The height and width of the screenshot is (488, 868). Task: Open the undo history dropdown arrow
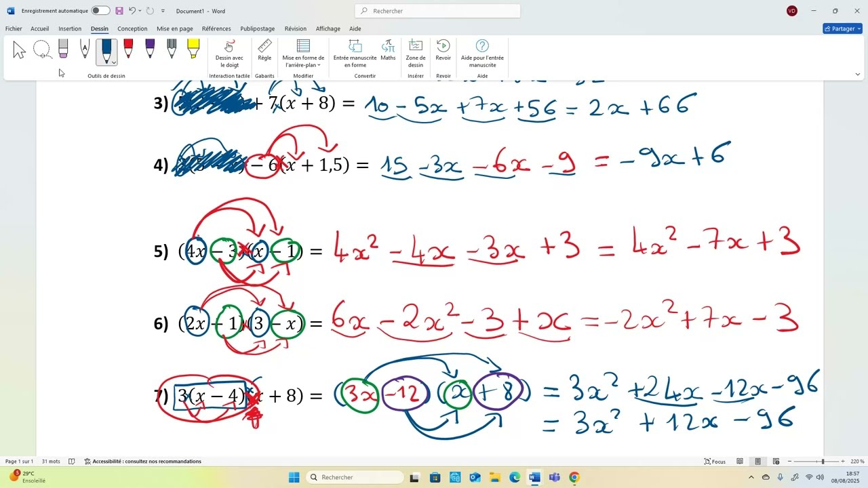click(x=140, y=11)
